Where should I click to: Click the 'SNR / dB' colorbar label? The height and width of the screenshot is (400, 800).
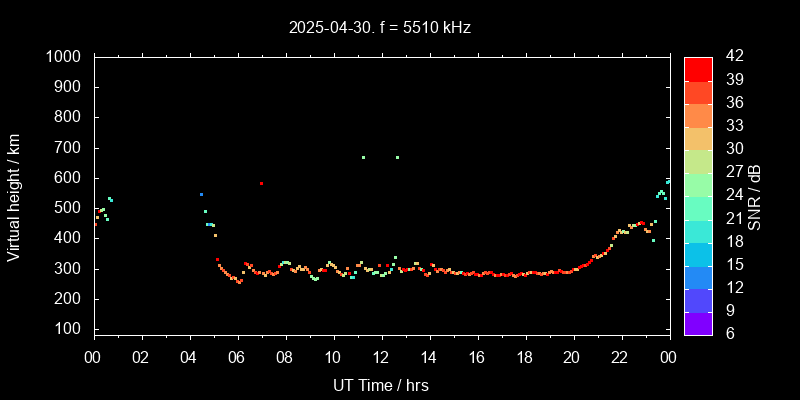pyautogui.click(x=755, y=196)
